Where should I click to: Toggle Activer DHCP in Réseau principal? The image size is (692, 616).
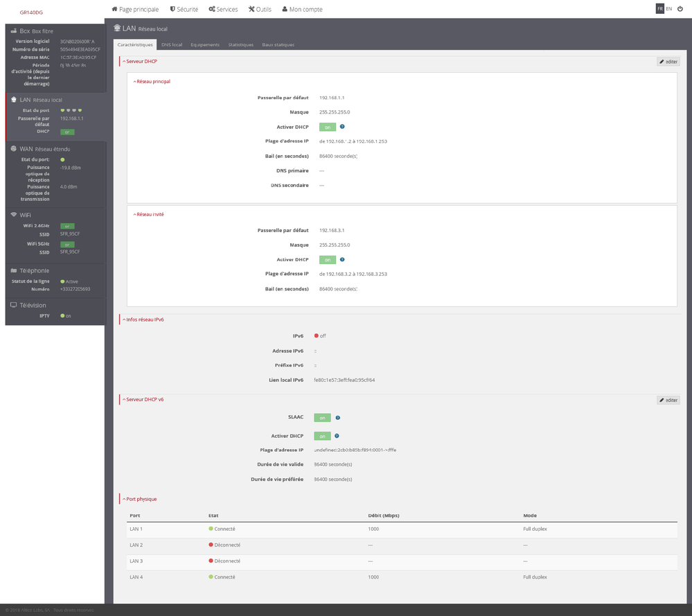[327, 127]
